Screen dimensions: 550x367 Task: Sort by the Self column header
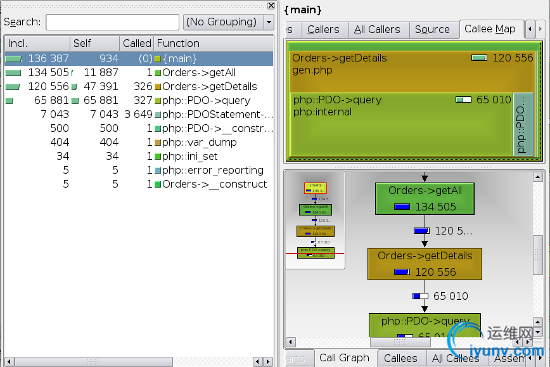[95, 43]
